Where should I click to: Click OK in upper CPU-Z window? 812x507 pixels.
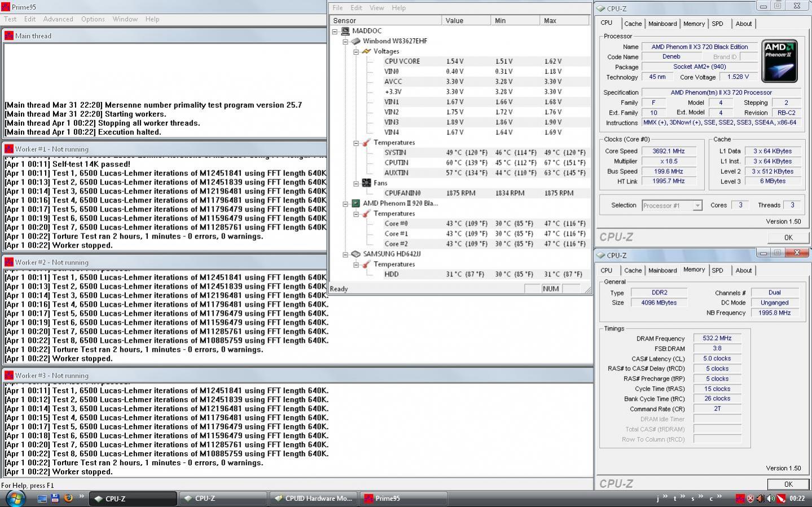click(x=788, y=237)
